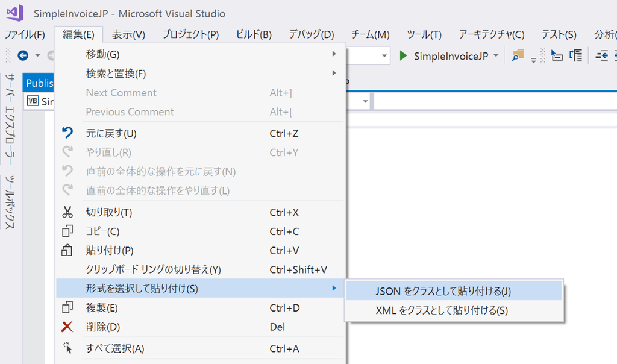The height and width of the screenshot is (364, 617).
Task: Close the 編集(E) menu from menu bar
Action: pyautogui.click(x=78, y=34)
